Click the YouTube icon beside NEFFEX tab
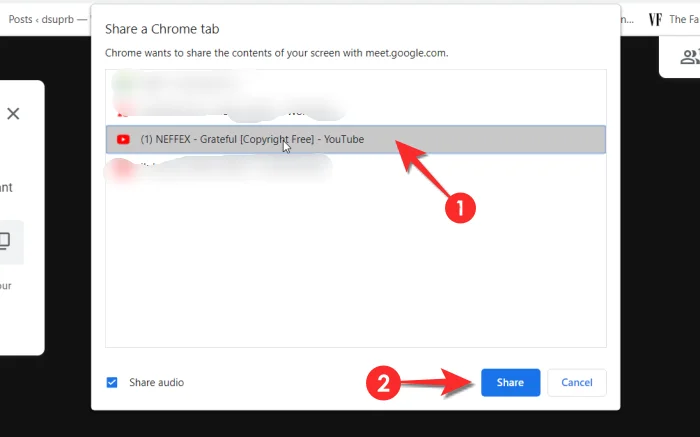The height and width of the screenshot is (437, 700). click(123, 139)
